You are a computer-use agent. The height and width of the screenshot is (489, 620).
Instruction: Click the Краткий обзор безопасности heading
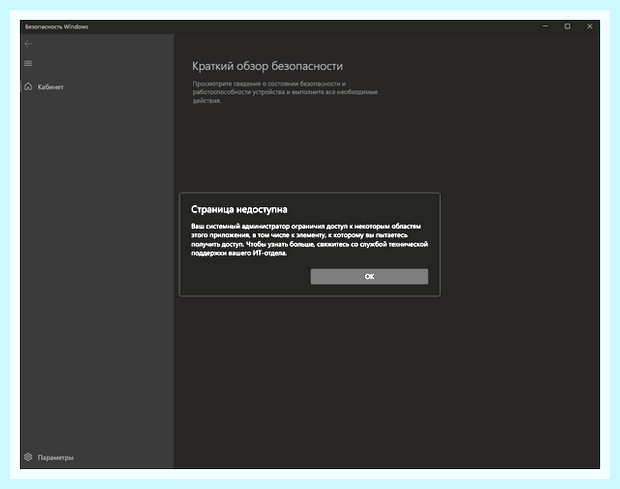(x=267, y=66)
